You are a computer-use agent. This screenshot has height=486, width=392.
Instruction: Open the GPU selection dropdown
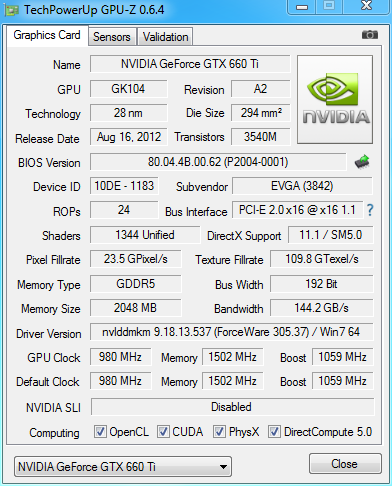coord(123,467)
